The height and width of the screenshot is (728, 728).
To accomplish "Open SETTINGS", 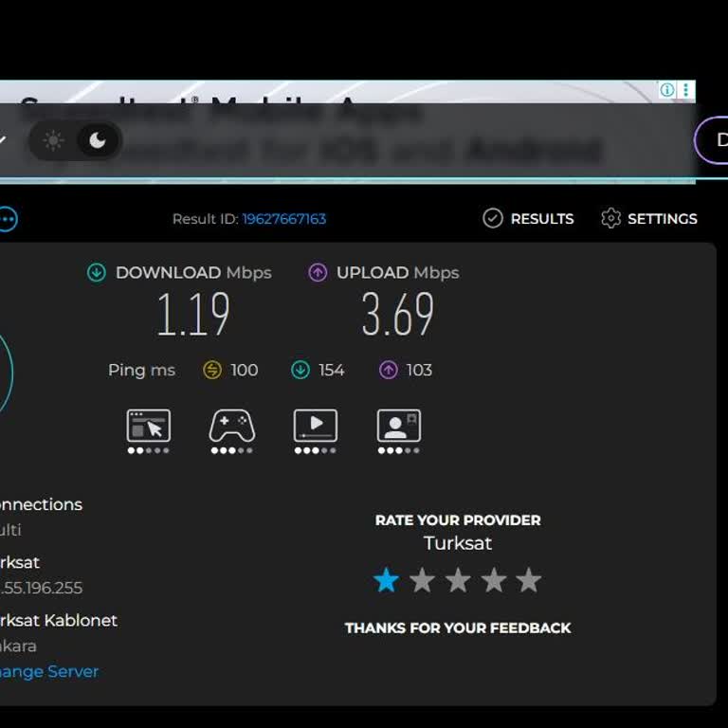I will click(x=649, y=219).
